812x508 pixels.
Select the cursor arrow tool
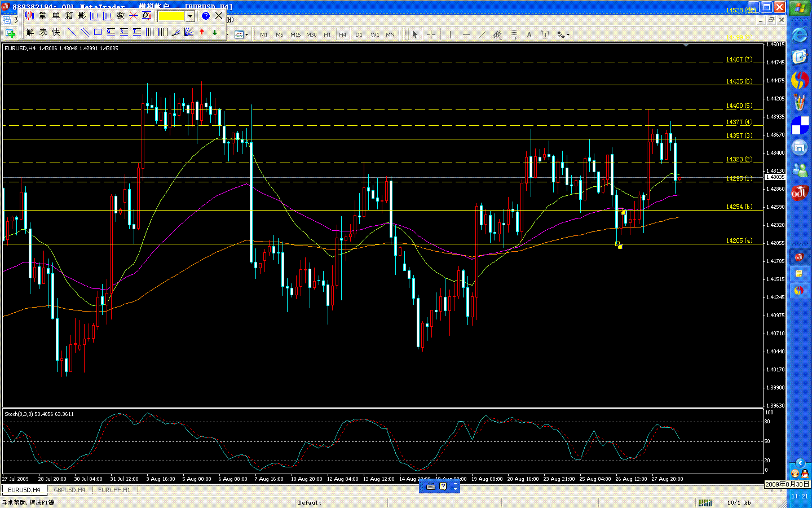click(x=415, y=34)
